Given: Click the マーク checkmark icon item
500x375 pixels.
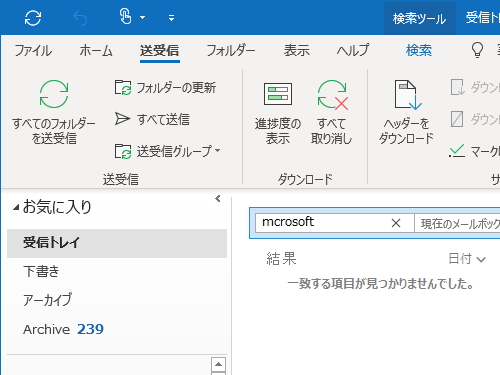Looking at the screenshot, I should 474,152.
